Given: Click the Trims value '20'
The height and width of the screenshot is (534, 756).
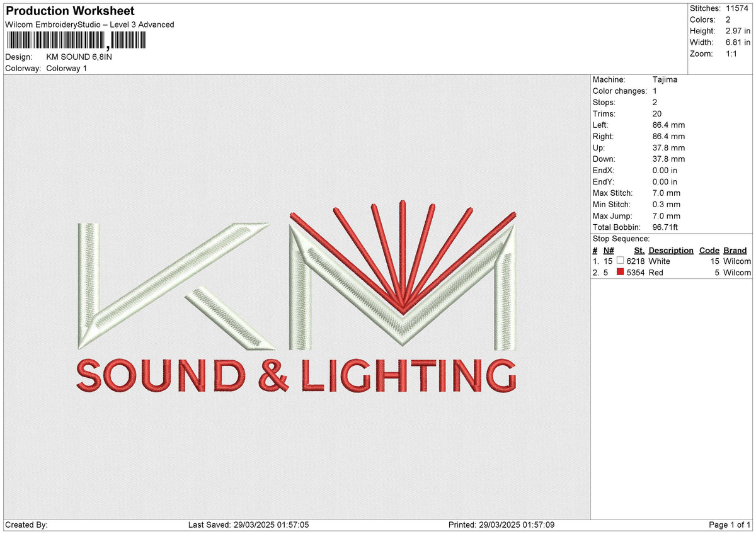Looking at the screenshot, I should pos(658,114).
